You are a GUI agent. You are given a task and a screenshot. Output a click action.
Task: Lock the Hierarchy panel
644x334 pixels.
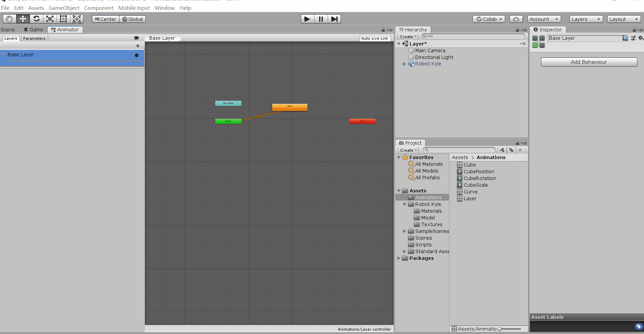tap(517, 30)
